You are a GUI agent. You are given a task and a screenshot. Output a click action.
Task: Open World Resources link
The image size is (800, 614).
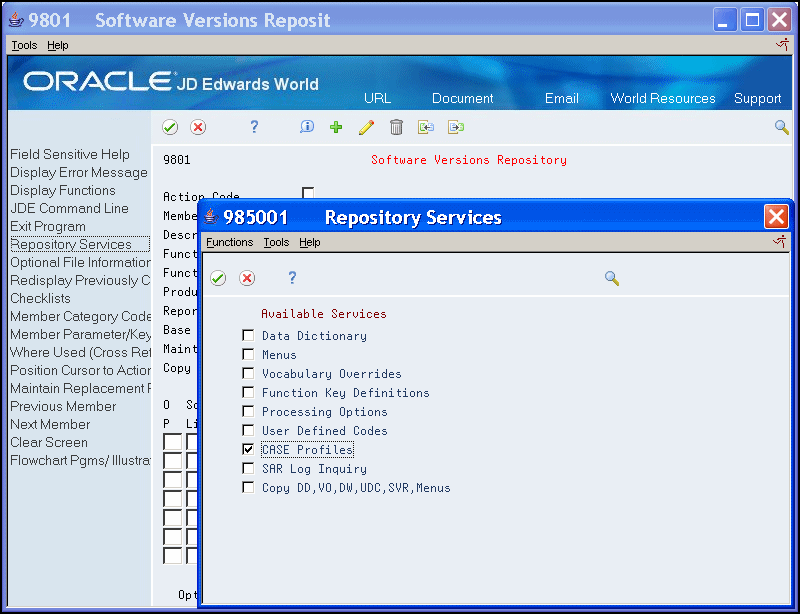[x=663, y=98]
